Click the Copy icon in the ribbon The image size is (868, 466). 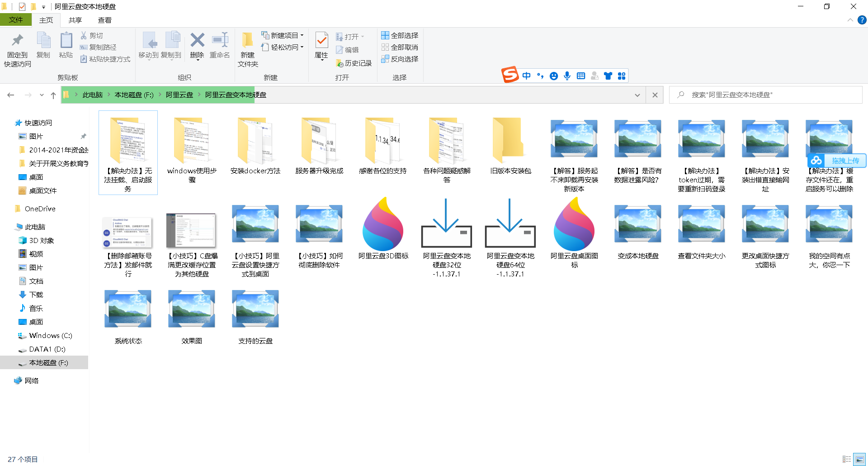pos(43,41)
